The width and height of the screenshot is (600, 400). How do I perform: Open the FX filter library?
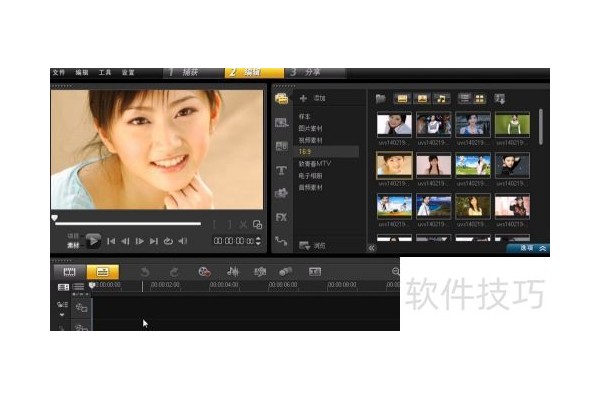point(282,217)
